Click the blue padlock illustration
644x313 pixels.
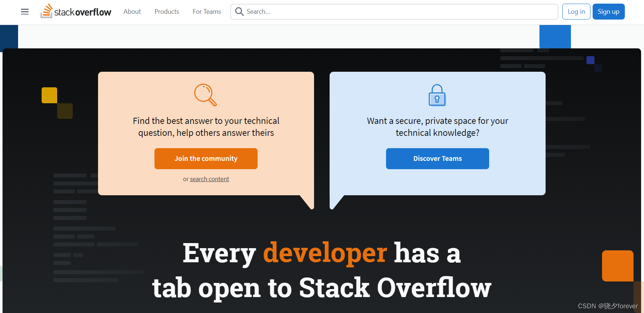pos(437,95)
